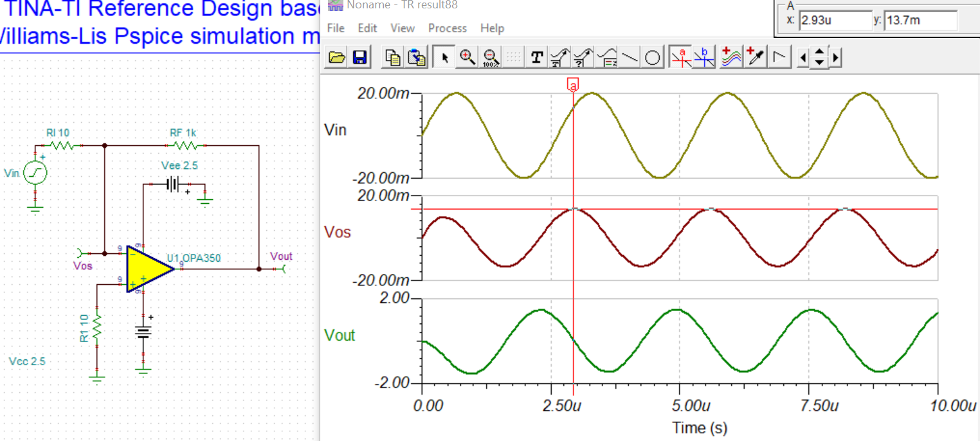
Task: Click the Vos test point label in schematic
Action: [x=84, y=265]
